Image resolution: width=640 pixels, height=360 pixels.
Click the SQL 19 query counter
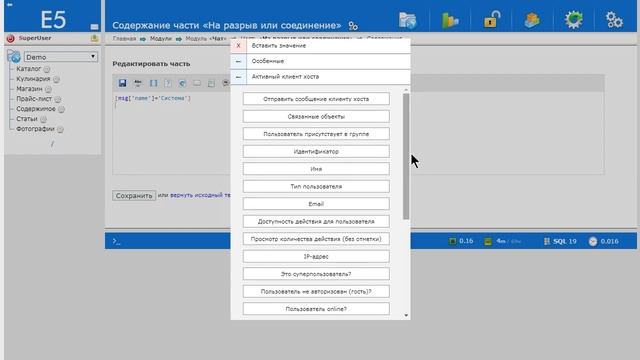tap(560, 242)
